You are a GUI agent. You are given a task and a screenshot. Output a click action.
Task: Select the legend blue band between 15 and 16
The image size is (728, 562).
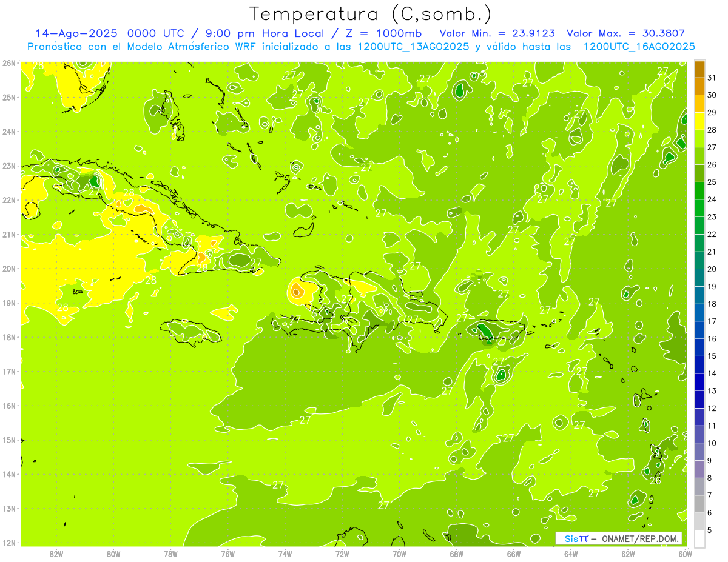tap(699, 347)
